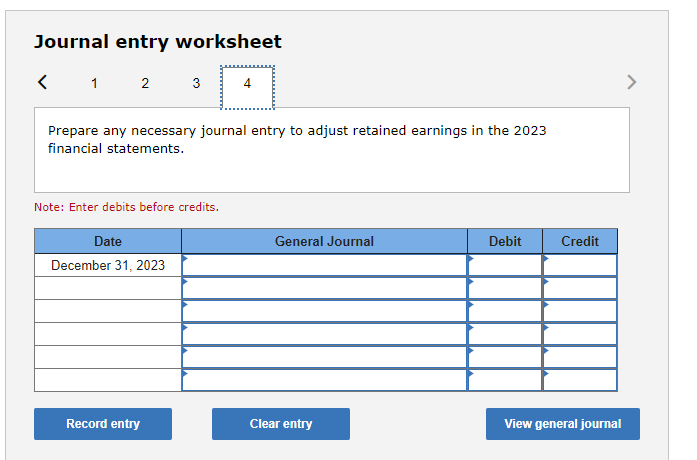This screenshot has height=460, width=697.
Task: Click the 'Enter debits before credits' note
Action: pyautogui.click(x=127, y=207)
